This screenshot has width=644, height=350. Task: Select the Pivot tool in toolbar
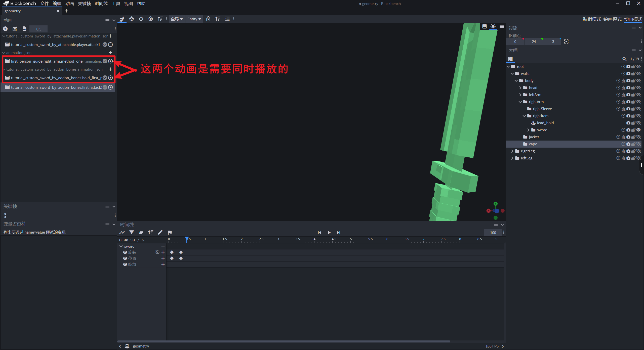151,19
